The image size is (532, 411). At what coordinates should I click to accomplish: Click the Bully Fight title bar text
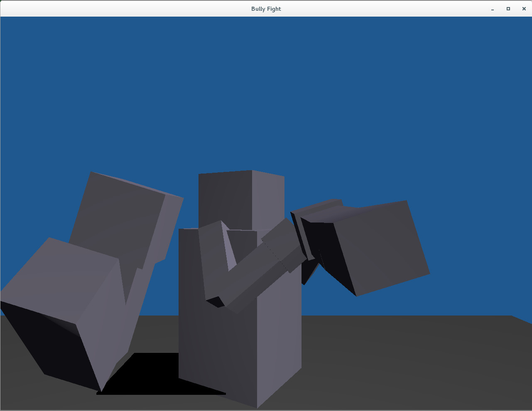(x=266, y=9)
